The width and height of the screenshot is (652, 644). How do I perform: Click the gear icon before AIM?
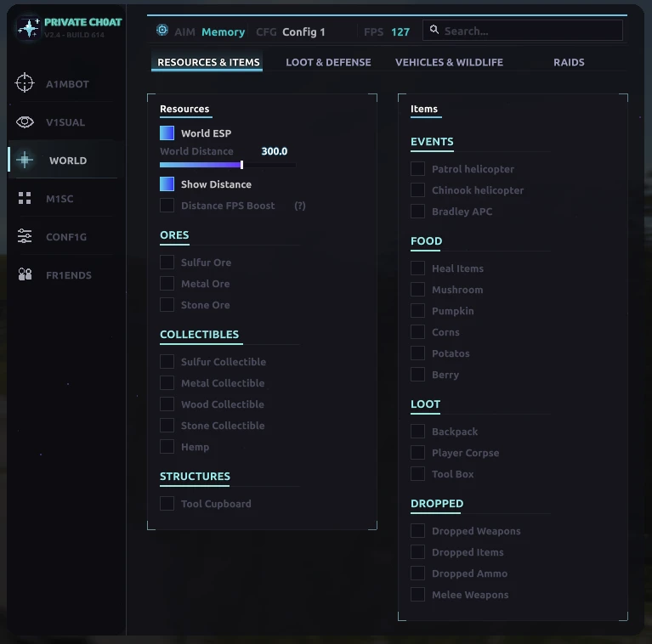[x=162, y=30]
